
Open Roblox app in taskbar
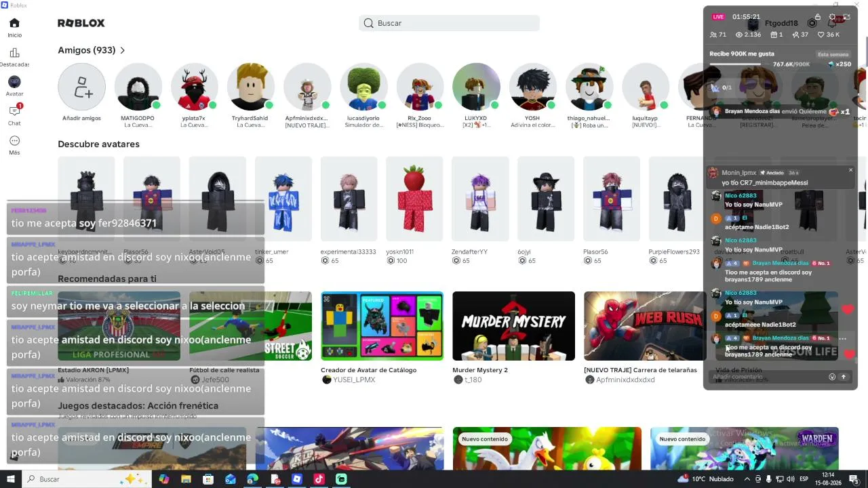click(297, 479)
